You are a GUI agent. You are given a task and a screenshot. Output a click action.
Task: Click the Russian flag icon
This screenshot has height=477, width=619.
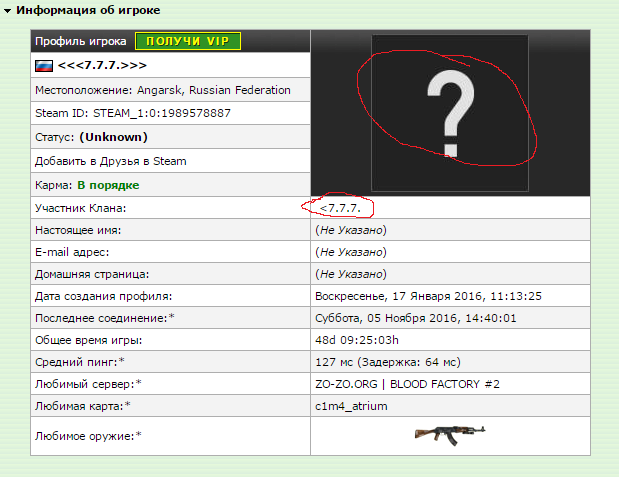43,66
